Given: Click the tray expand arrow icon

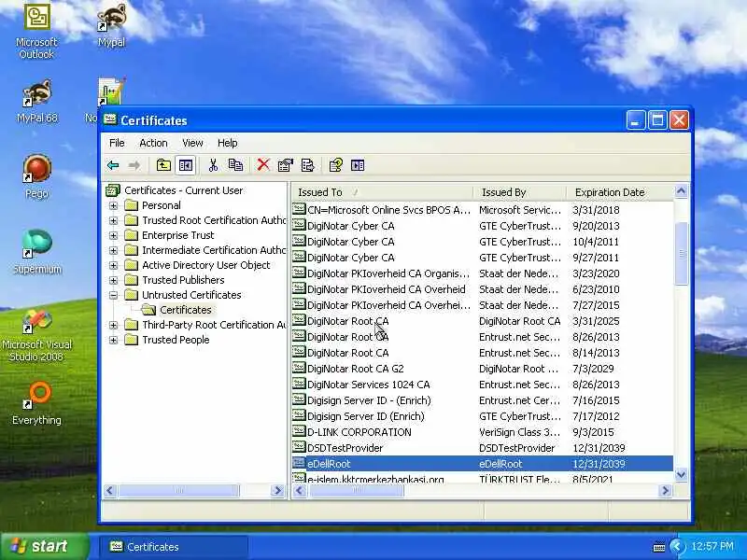Looking at the screenshot, I should pyautogui.click(x=676, y=546).
